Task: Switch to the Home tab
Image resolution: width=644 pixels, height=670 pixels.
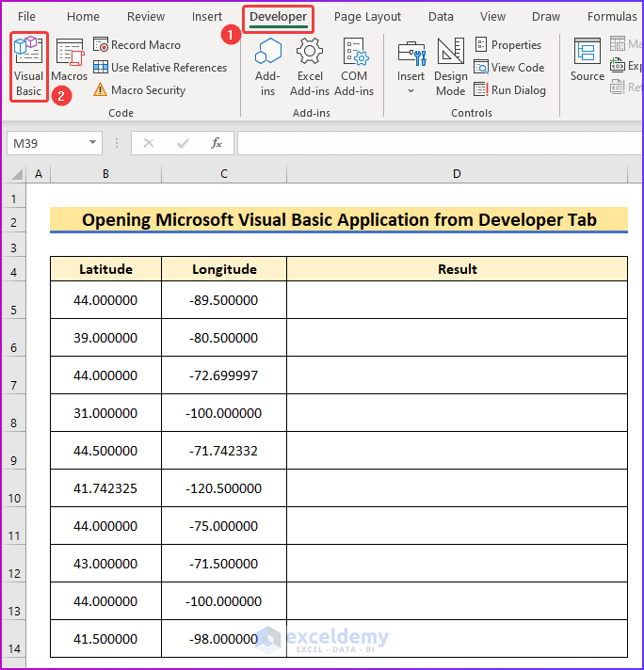Action: 83,17
